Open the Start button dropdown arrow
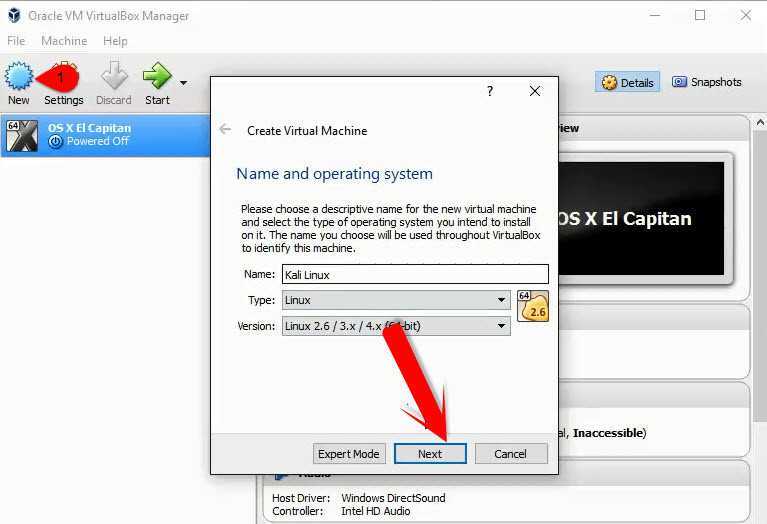Viewport: 767px width, 524px height. pyautogui.click(x=183, y=83)
